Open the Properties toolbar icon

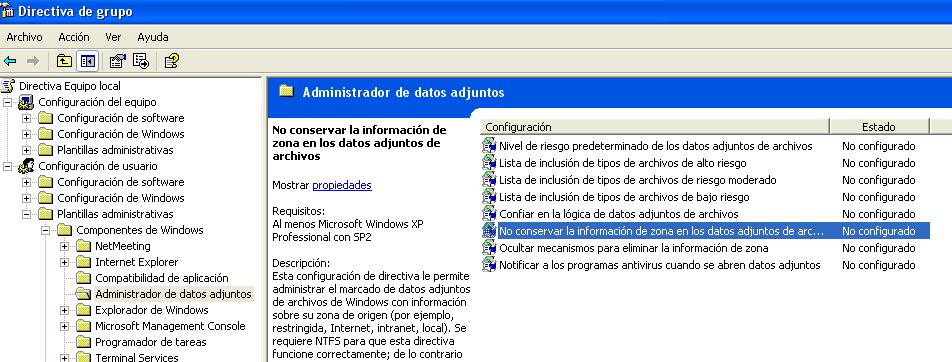[x=117, y=61]
